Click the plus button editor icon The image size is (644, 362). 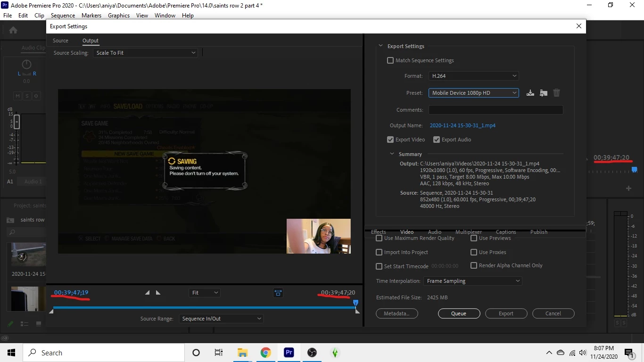628,188
